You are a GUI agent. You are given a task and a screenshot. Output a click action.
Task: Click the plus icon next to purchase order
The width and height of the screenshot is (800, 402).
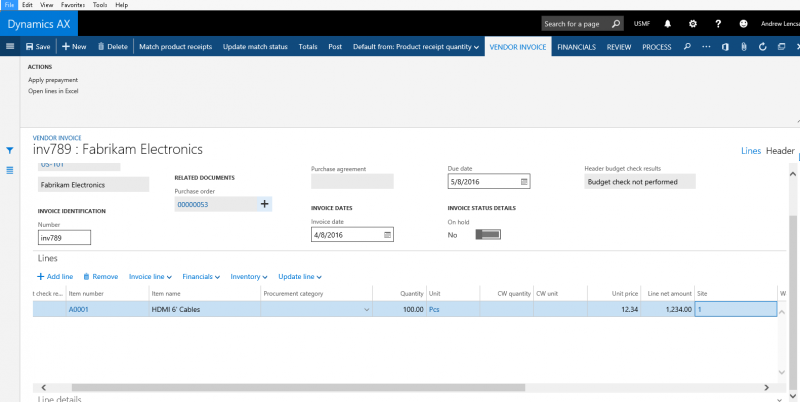(264, 204)
